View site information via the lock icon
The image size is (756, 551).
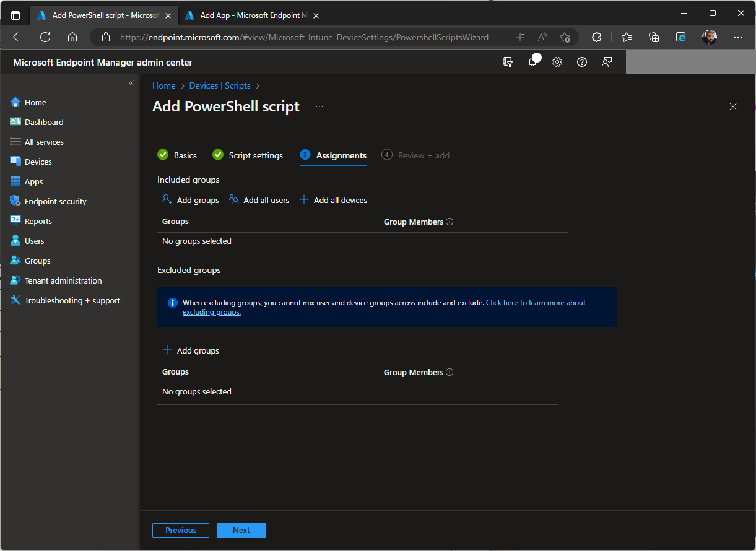(106, 37)
